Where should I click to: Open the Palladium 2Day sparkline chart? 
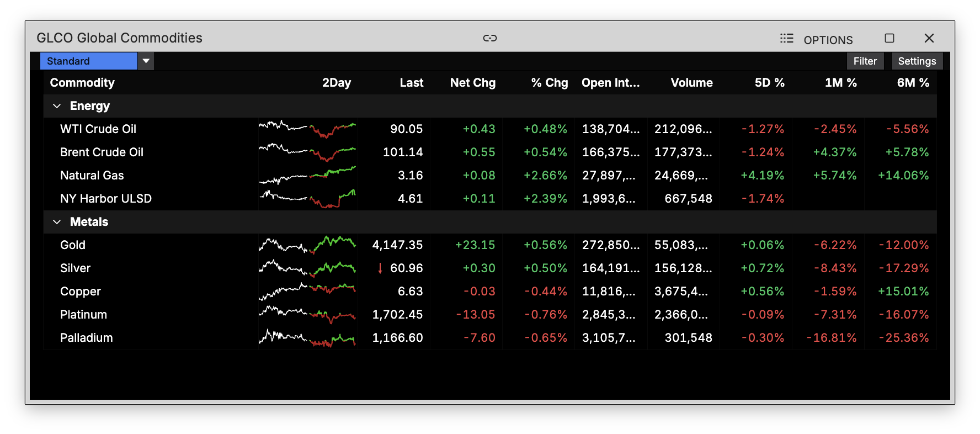click(x=307, y=338)
